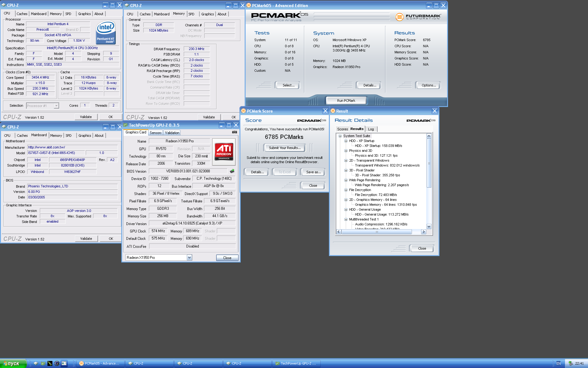
Task: Click horizontal scroll left arrow in Results tree
Action: (x=339, y=232)
